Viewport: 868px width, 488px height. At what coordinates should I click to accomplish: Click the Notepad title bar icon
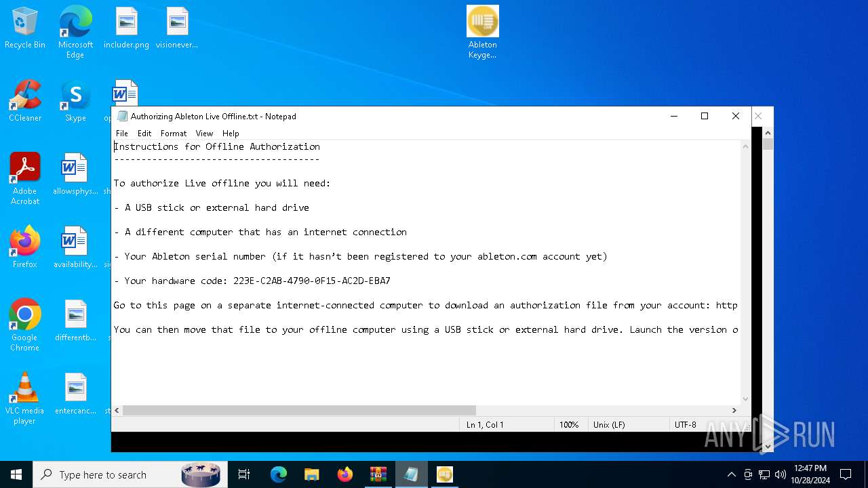122,116
